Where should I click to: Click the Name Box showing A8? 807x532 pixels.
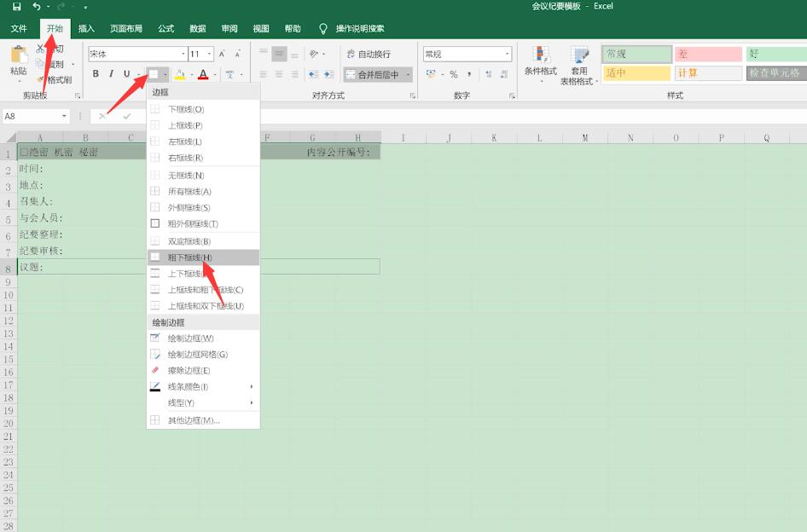[x=36, y=116]
